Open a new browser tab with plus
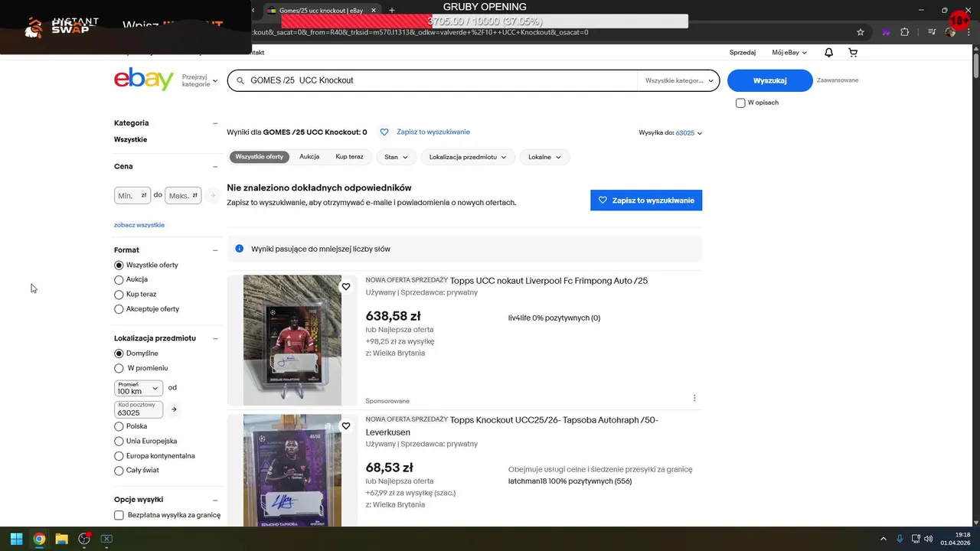 (x=392, y=10)
